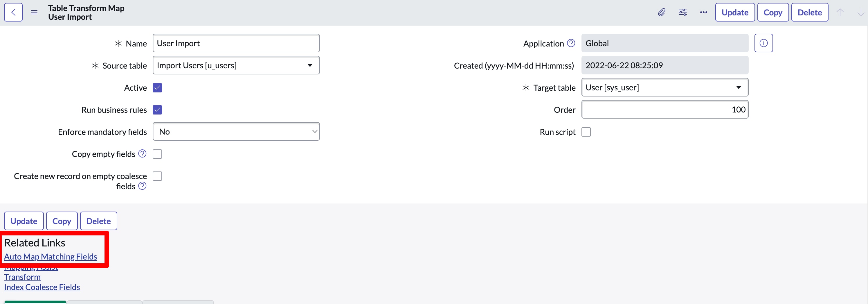The height and width of the screenshot is (304, 868).
Task: Click the Application info icon button
Action: tap(763, 43)
